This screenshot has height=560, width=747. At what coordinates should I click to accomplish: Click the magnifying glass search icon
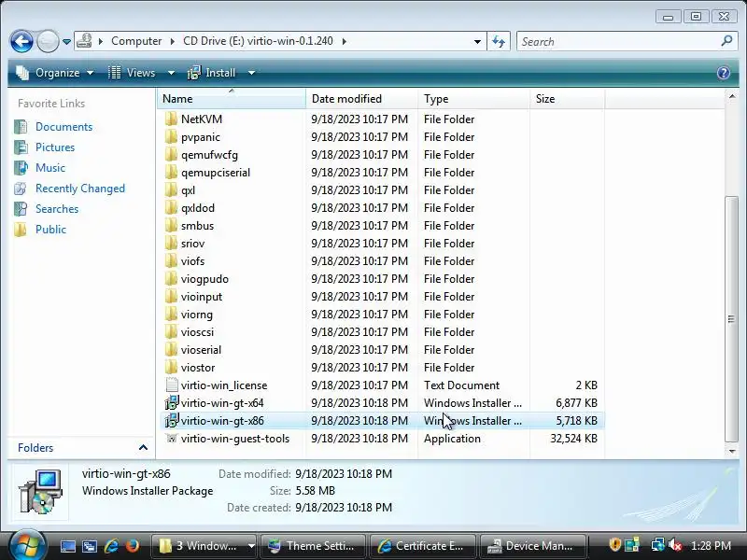tap(726, 41)
